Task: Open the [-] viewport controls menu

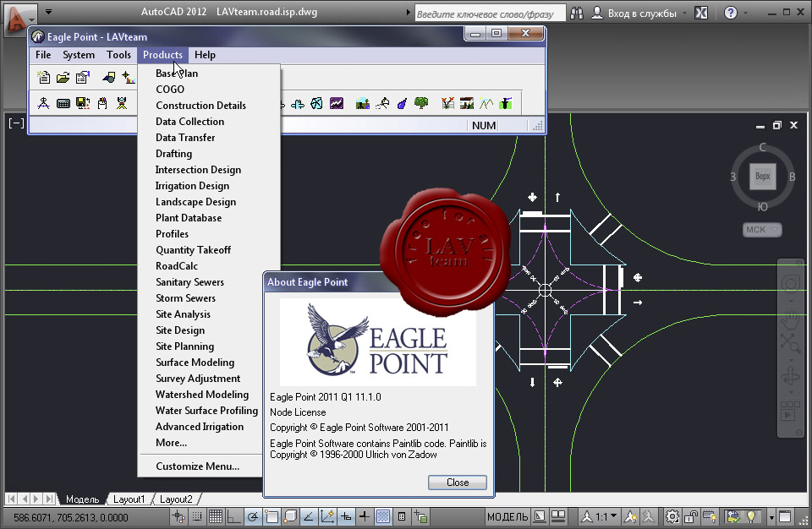Action: pos(16,123)
